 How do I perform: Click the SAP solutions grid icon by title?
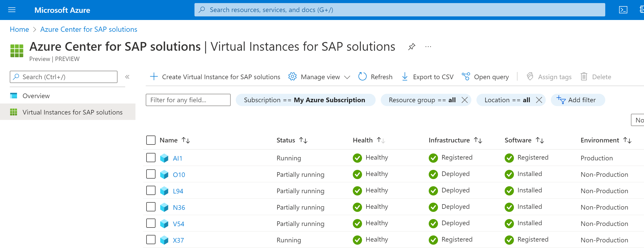(17, 51)
